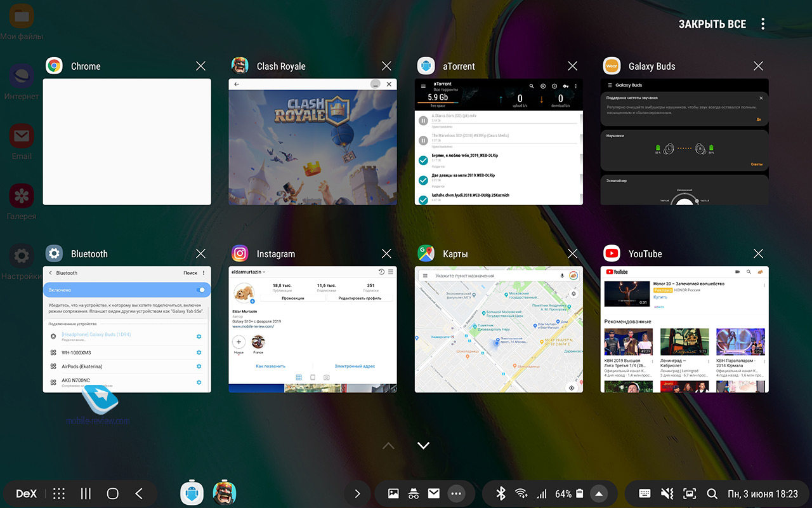Click the Bluetooth status icon in tray
Image resolution: width=812 pixels, height=508 pixels.
(x=501, y=493)
